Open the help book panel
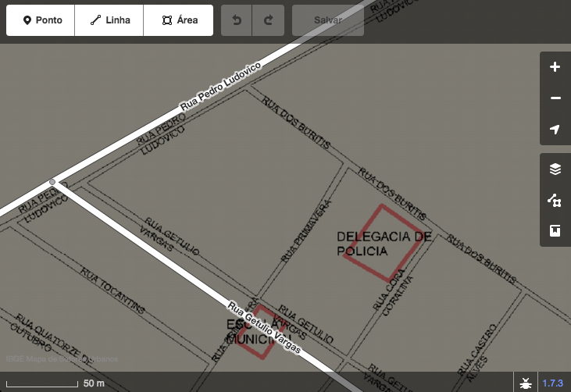 tap(555, 231)
